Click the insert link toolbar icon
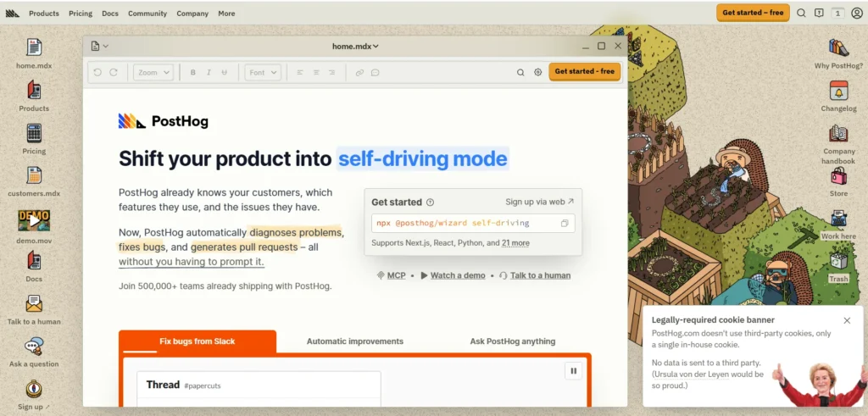Image resolution: width=868 pixels, height=416 pixels. [x=359, y=73]
